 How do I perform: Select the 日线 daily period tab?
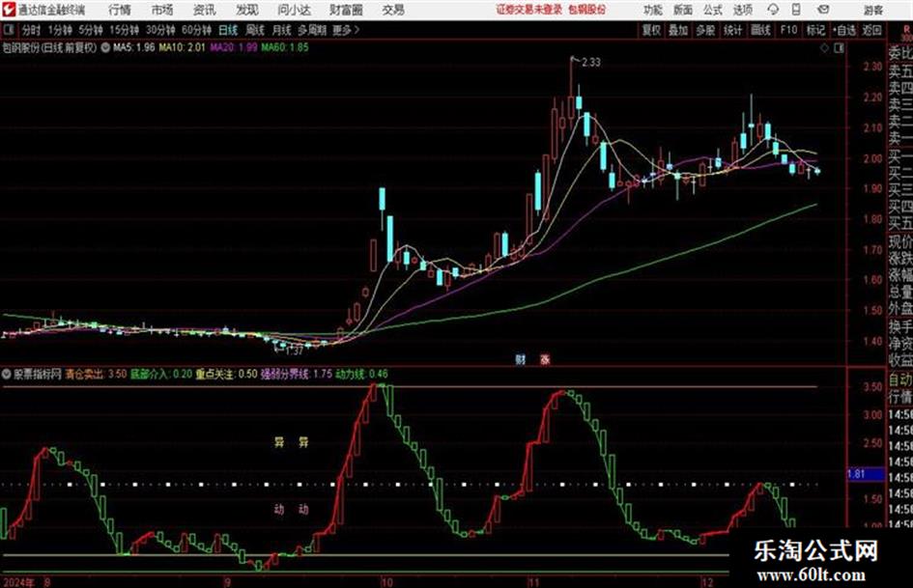pyautogui.click(x=228, y=30)
